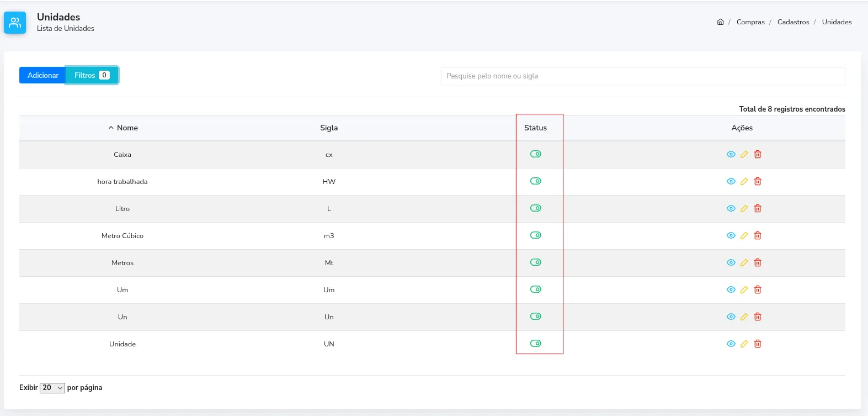
Task: Edit the Metros unit
Action: coord(744,263)
